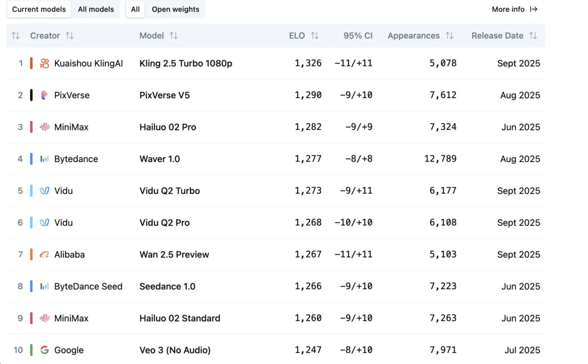Click the Bytedance logo in Waver row
The image size is (588, 364).
coord(44,159)
